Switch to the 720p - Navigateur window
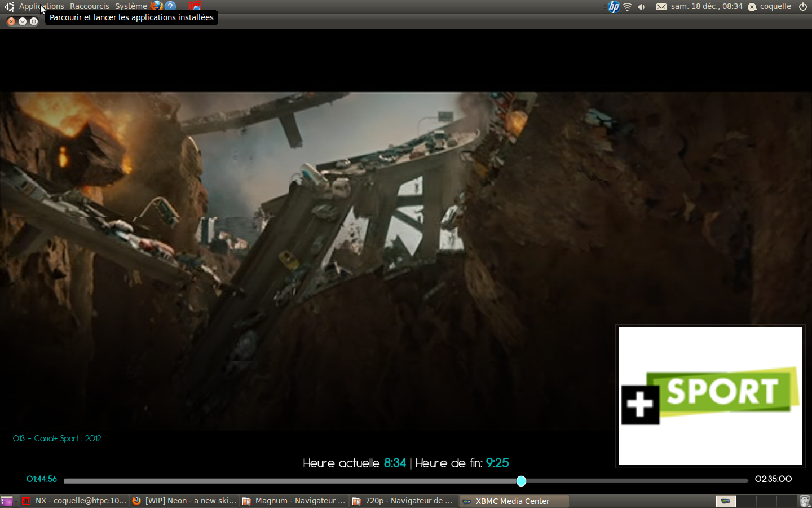Viewport: 812px width, 508px height. [x=403, y=501]
